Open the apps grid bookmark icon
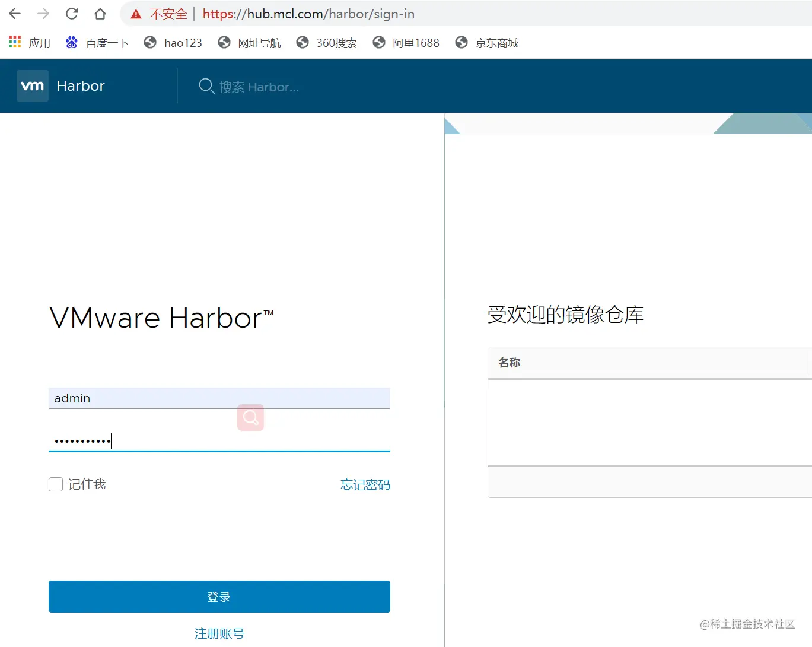Image resolution: width=812 pixels, height=647 pixels. click(15, 42)
